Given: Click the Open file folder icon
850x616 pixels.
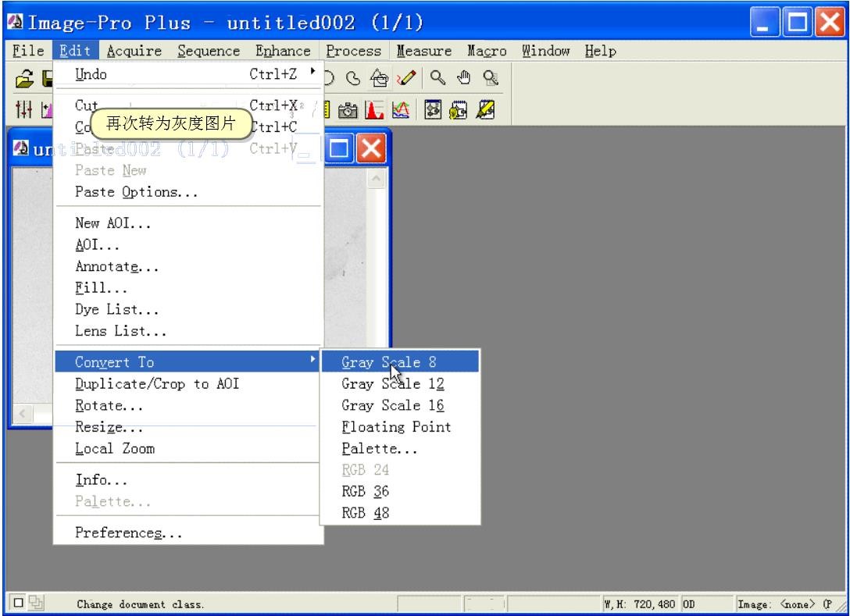Looking at the screenshot, I should point(24,79).
